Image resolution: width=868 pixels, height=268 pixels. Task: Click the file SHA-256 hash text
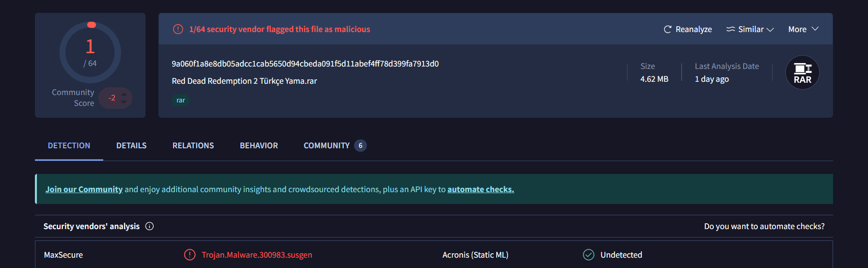pyautogui.click(x=305, y=64)
